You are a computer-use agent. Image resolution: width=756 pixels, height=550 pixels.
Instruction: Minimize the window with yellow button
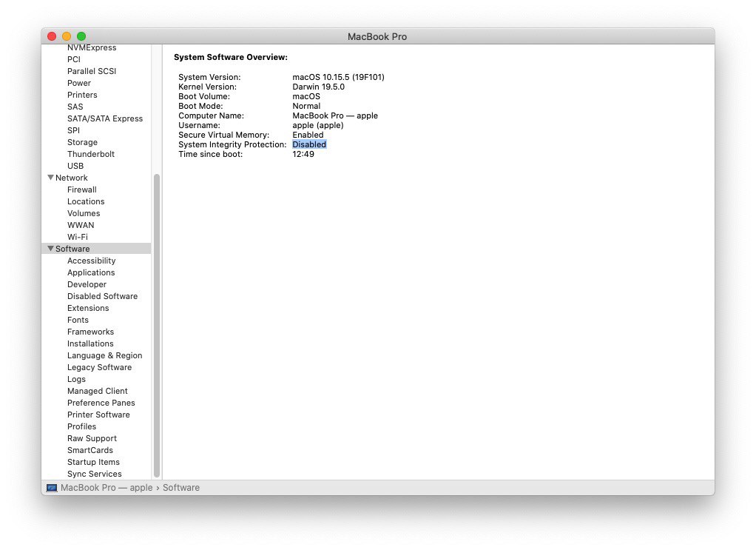click(x=67, y=36)
